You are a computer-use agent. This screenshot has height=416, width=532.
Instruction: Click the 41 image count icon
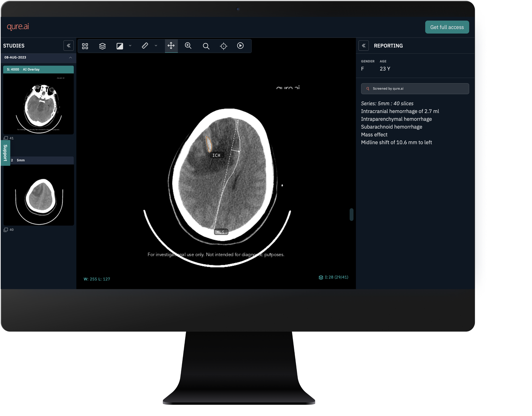click(x=6, y=138)
